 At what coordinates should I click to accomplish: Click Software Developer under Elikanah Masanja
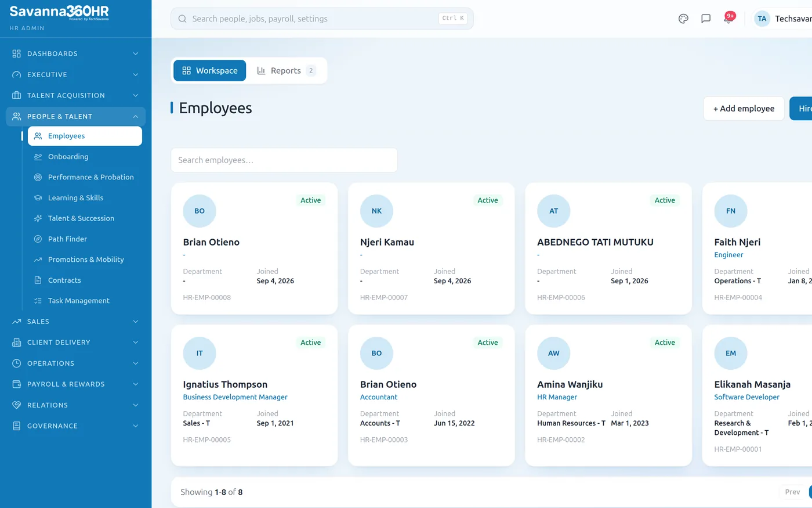click(x=747, y=397)
